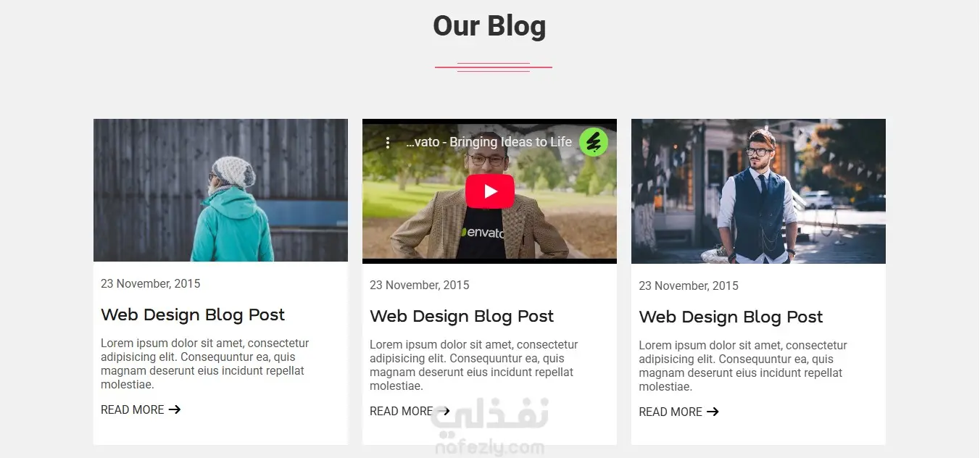This screenshot has height=458, width=980.
Task: Click the thumbnail of man in vest
Action: point(758,191)
